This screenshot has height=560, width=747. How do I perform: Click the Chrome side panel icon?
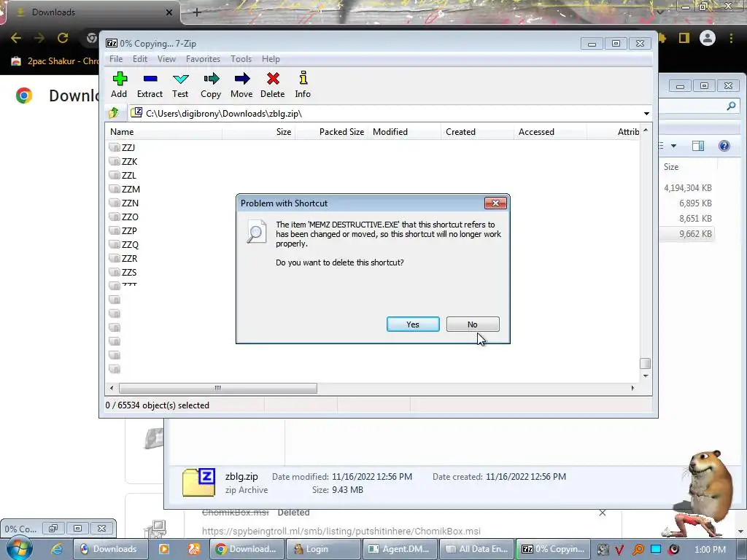(x=684, y=38)
